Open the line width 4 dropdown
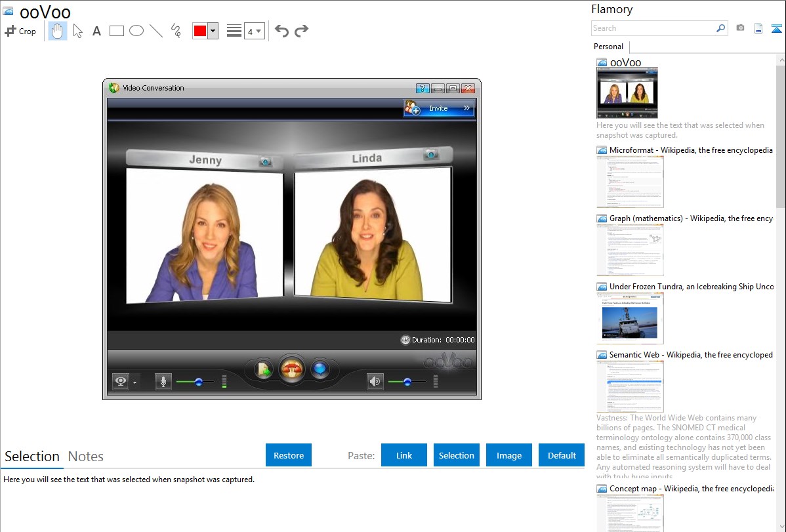The width and height of the screenshot is (786, 532). click(x=254, y=31)
